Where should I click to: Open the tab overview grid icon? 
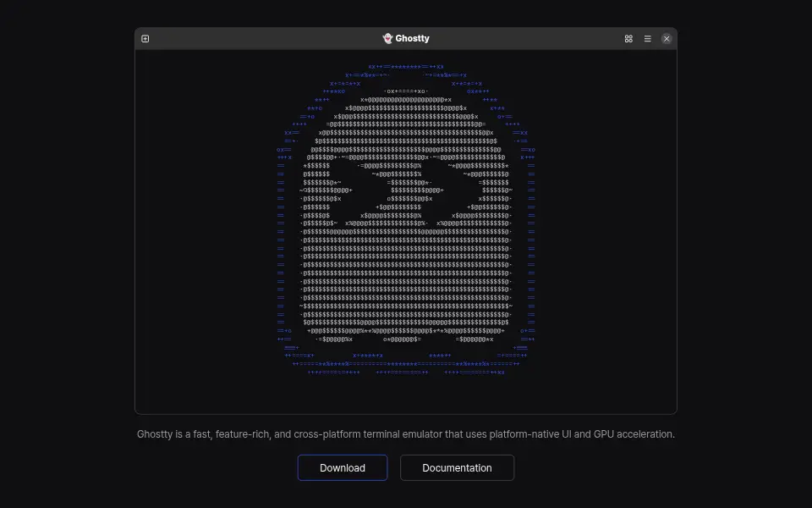tap(628, 39)
